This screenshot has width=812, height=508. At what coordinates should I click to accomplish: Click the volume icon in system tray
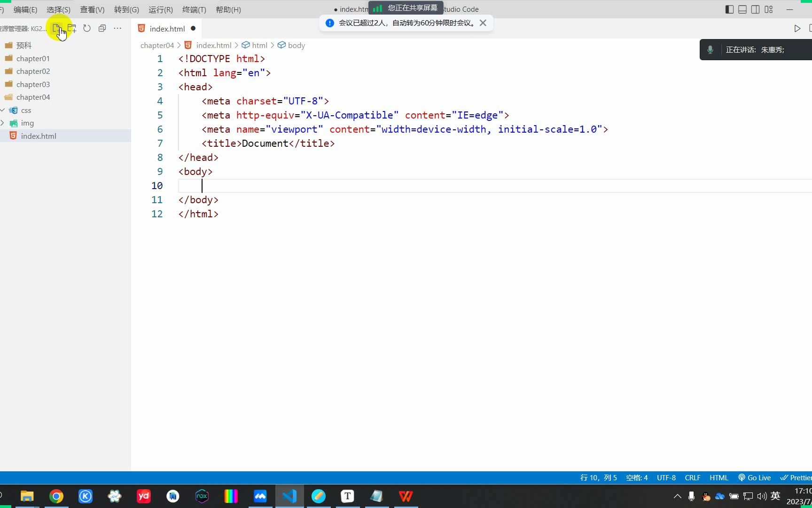[x=762, y=496]
